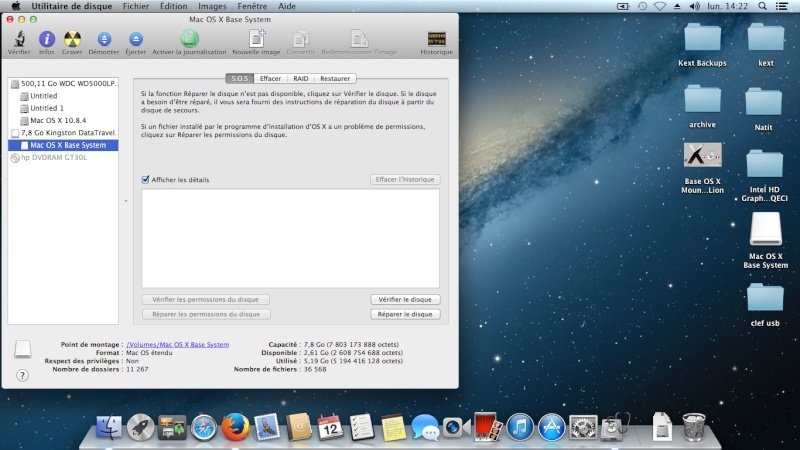Select Mac OS X 10.8.4 volume
This screenshot has height=450, width=800.
tap(63, 120)
